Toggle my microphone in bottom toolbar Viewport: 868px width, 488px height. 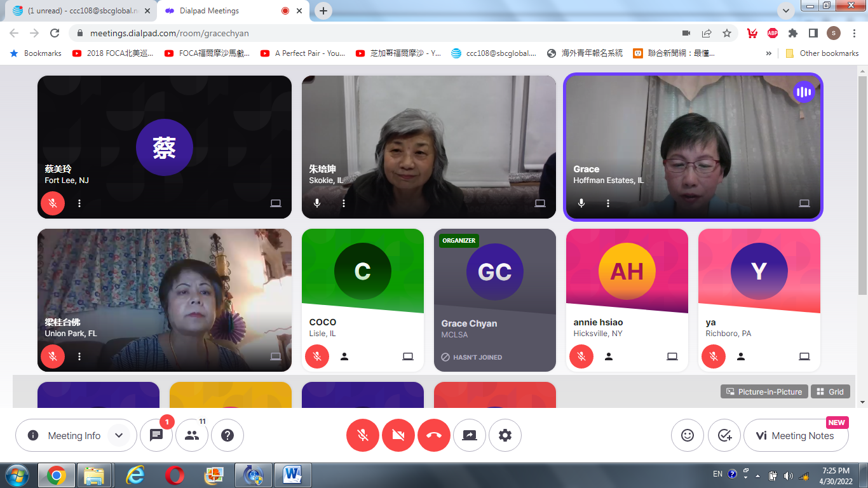[x=363, y=435]
